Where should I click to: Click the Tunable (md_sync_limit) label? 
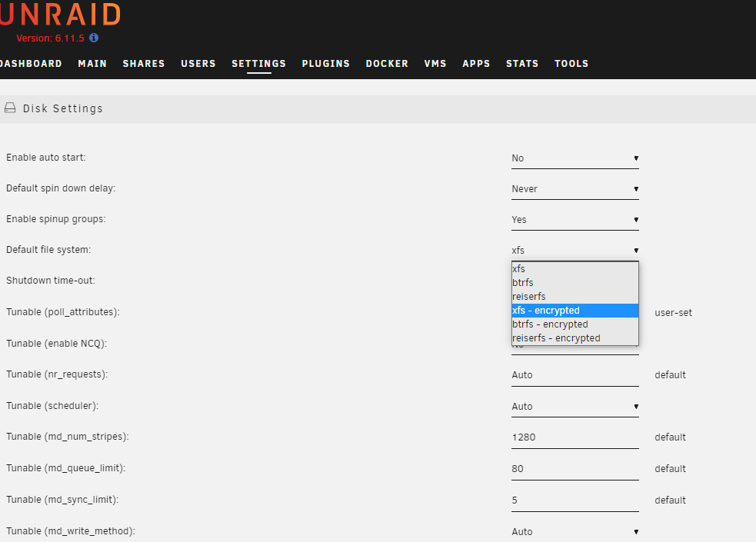coord(62,500)
